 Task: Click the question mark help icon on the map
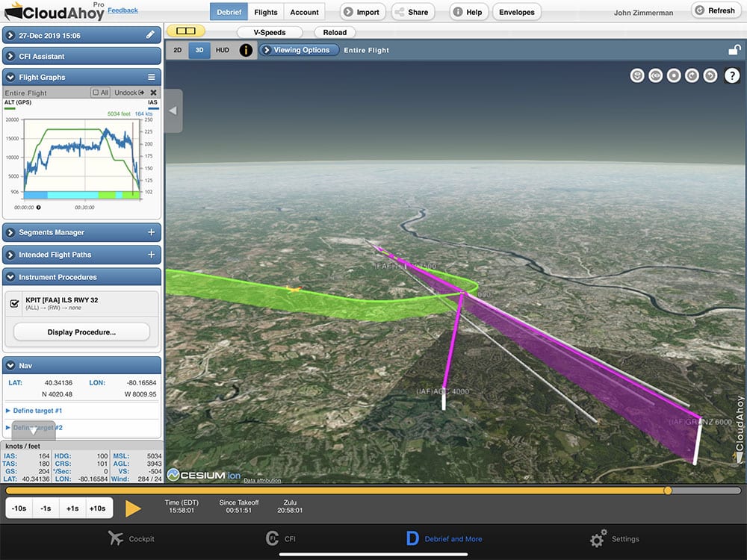[x=731, y=75]
